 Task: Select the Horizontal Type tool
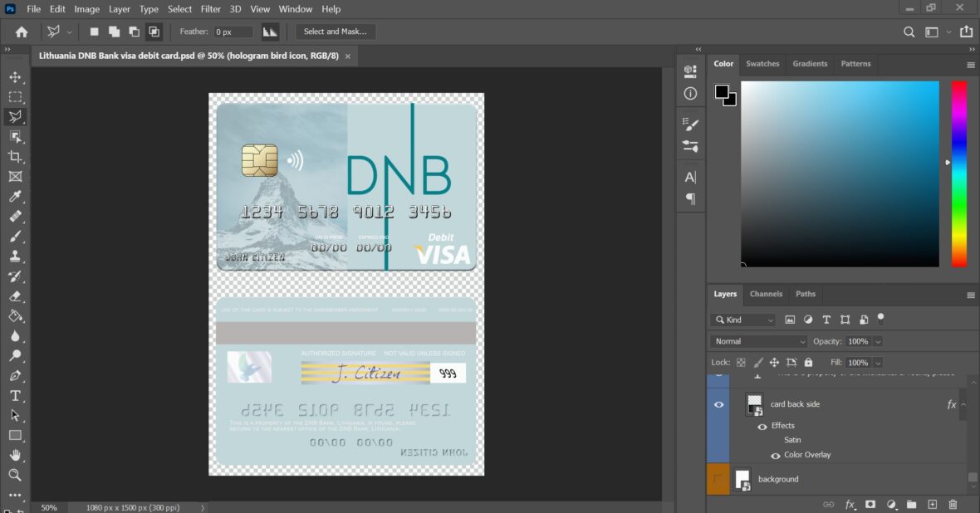[15, 396]
